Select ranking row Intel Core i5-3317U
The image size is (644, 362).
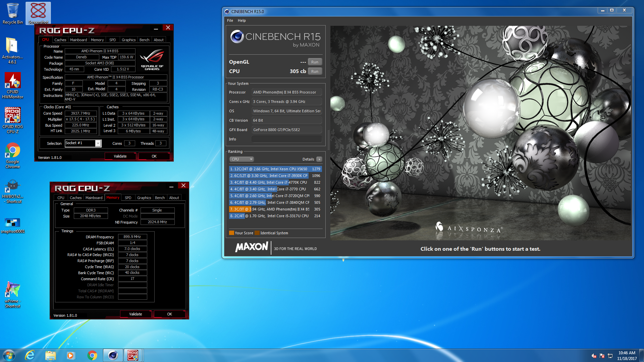(275, 216)
